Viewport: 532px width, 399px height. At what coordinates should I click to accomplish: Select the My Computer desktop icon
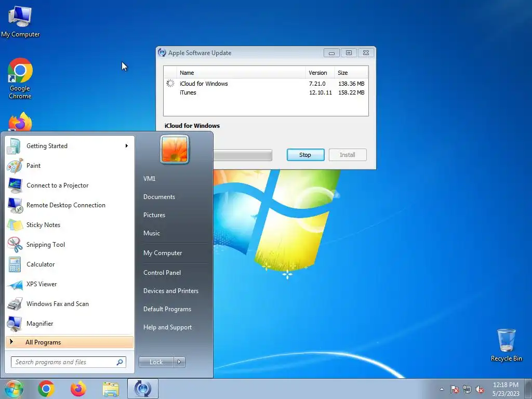pyautogui.click(x=20, y=21)
